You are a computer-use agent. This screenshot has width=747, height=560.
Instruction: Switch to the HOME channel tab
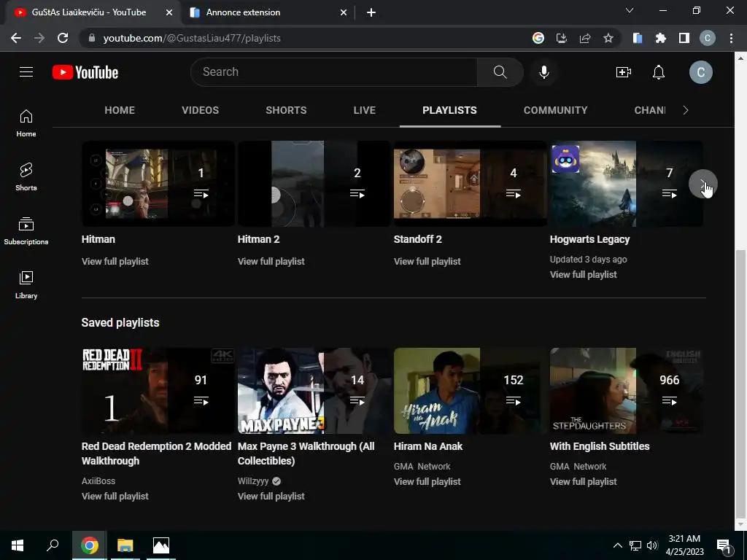point(120,111)
